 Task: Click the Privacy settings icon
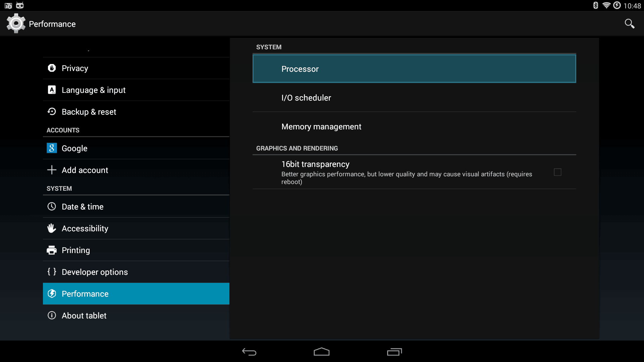coord(51,68)
